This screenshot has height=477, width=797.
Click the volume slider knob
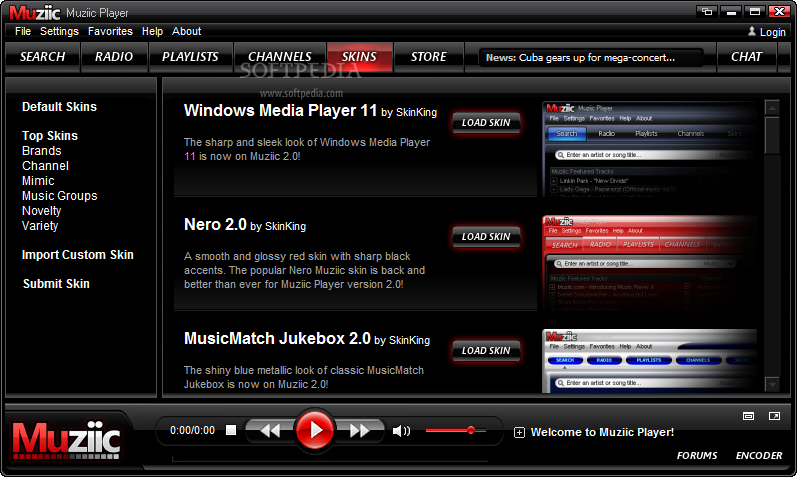point(471,430)
